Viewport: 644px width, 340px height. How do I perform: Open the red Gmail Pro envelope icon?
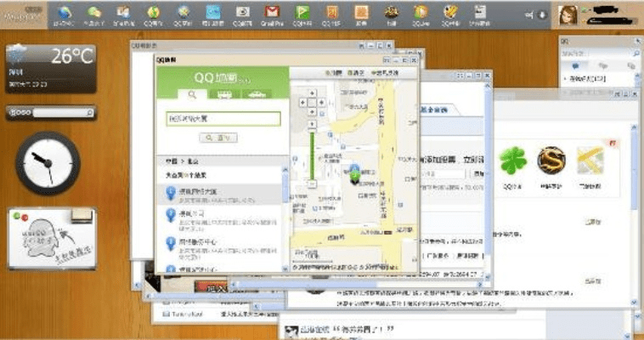pyautogui.click(x=272, y=13)
